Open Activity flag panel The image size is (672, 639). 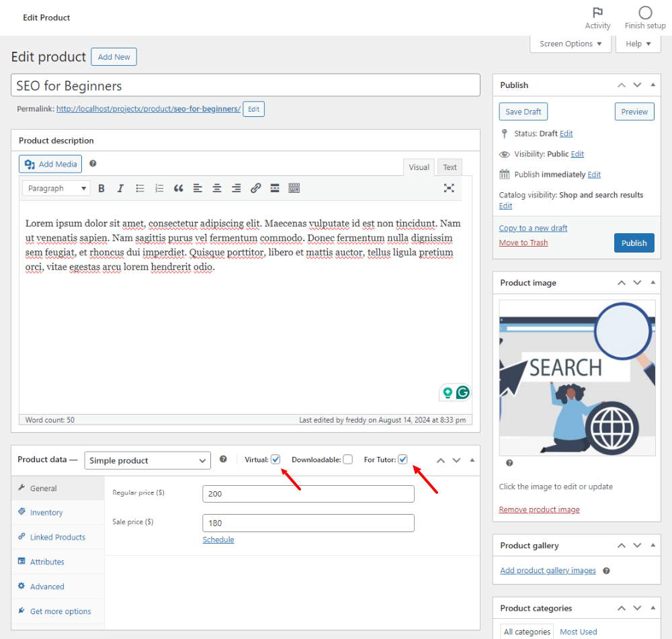597,18
